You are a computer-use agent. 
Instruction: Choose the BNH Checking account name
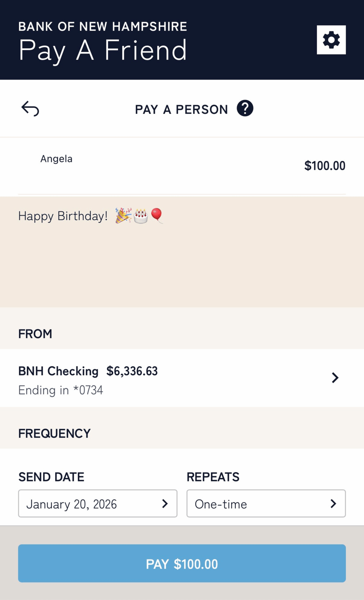point(58,371)
